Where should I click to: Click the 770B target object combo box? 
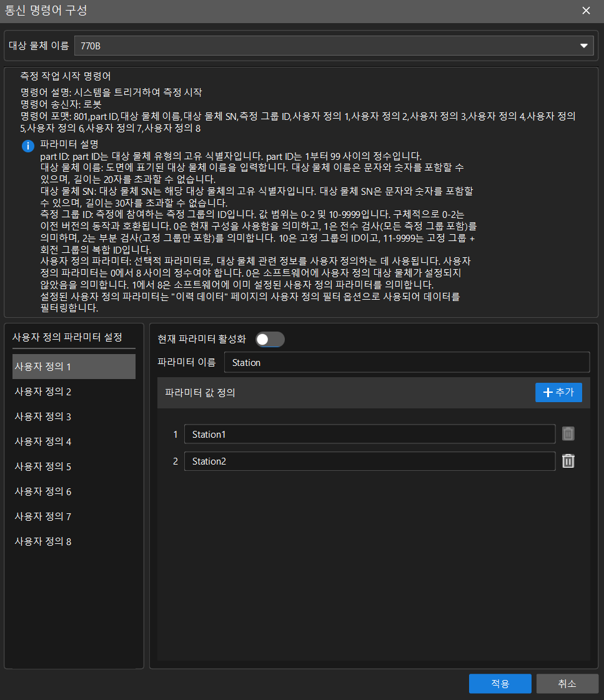click(x=334, y=46)
